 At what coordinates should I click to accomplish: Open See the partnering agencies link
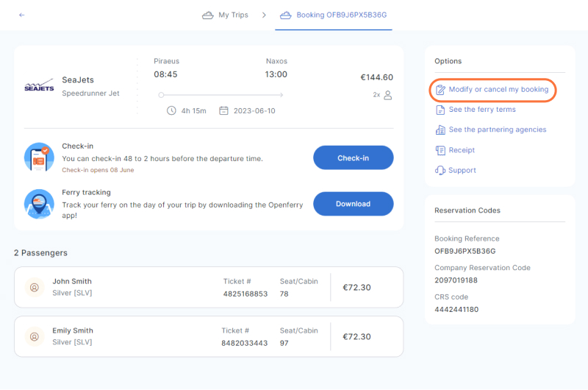click(x=498, y=130)
